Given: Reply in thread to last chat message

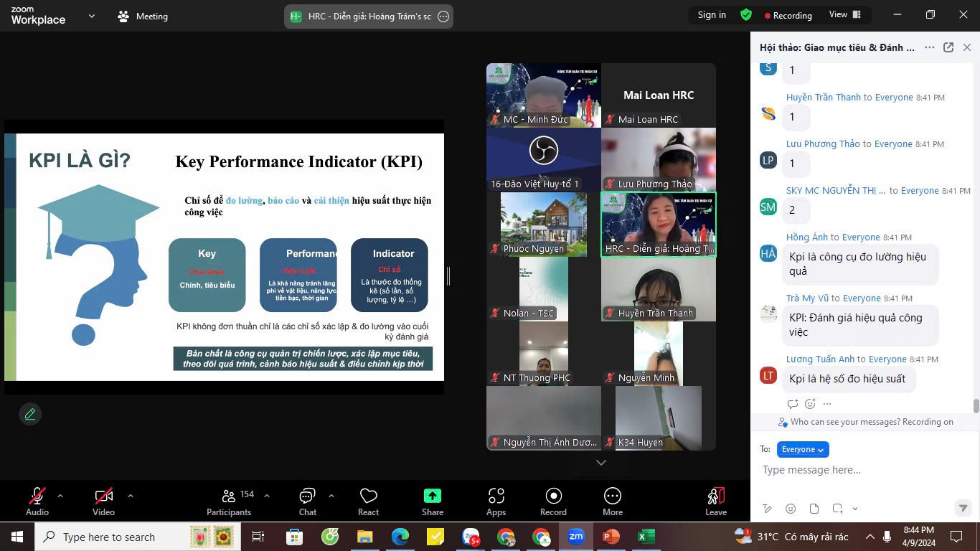Looking at the screenshot, I should [793, 404].
